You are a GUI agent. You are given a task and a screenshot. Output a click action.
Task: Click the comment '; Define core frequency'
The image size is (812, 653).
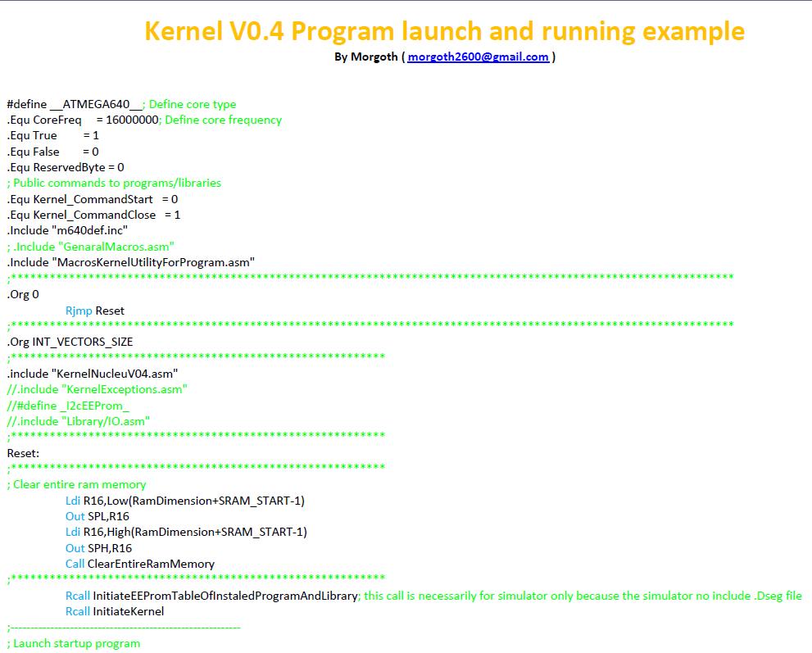pyautogui.click(x=220, y=120)
